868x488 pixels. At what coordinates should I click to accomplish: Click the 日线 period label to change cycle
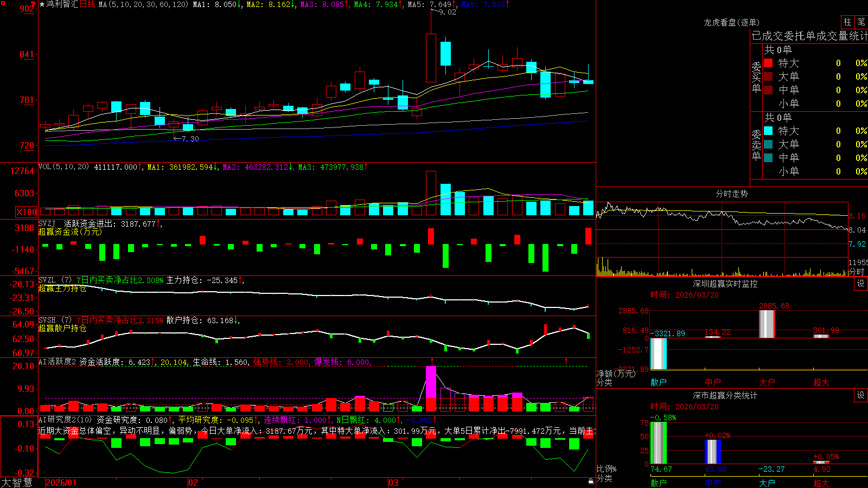pos(87,4)
